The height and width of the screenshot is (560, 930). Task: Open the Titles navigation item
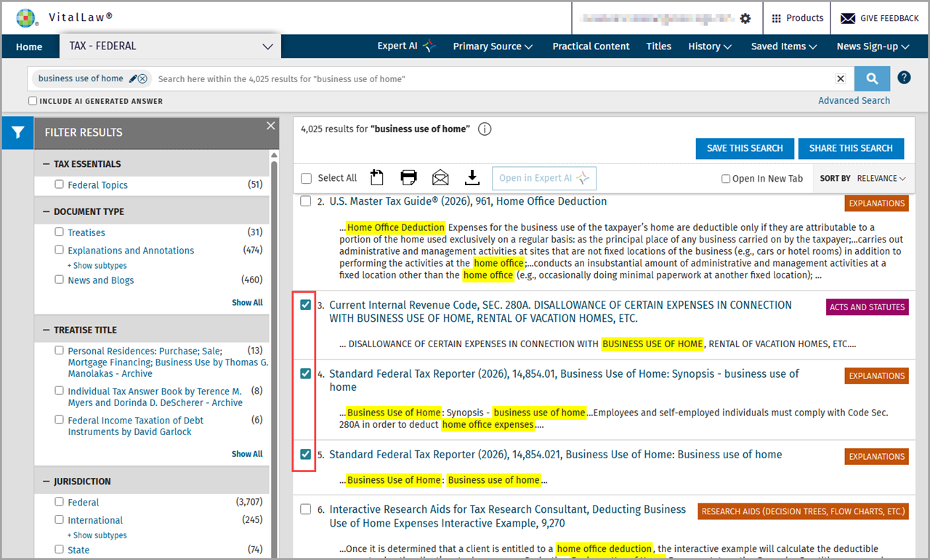tap(659, 46)
